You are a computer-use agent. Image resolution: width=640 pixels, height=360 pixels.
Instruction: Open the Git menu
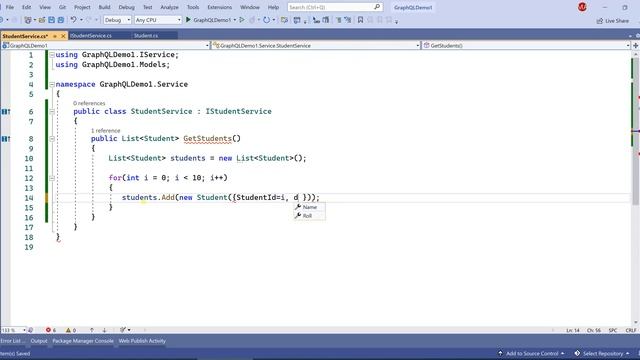tap(62, 7)
